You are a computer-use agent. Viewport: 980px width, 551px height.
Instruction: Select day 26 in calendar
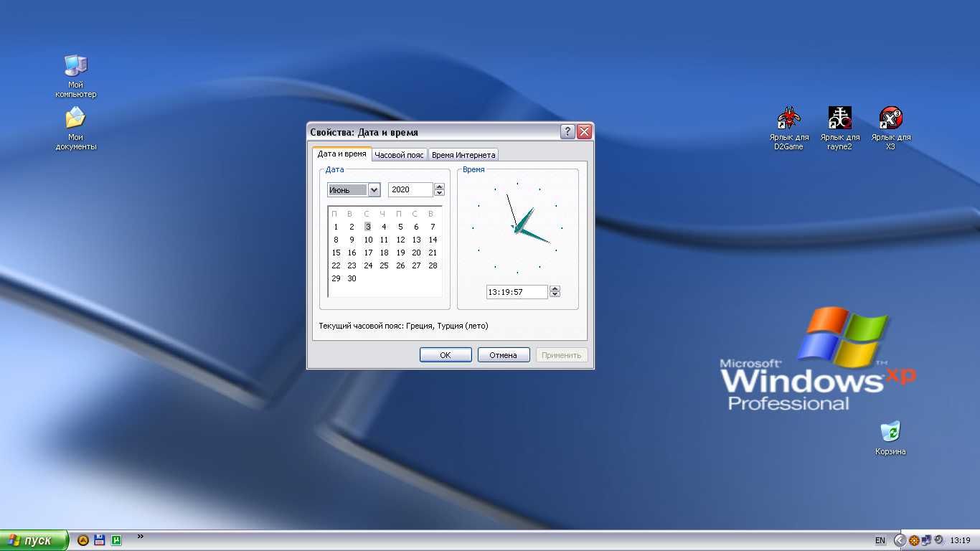pyautogui.click(x=400, y=265)
